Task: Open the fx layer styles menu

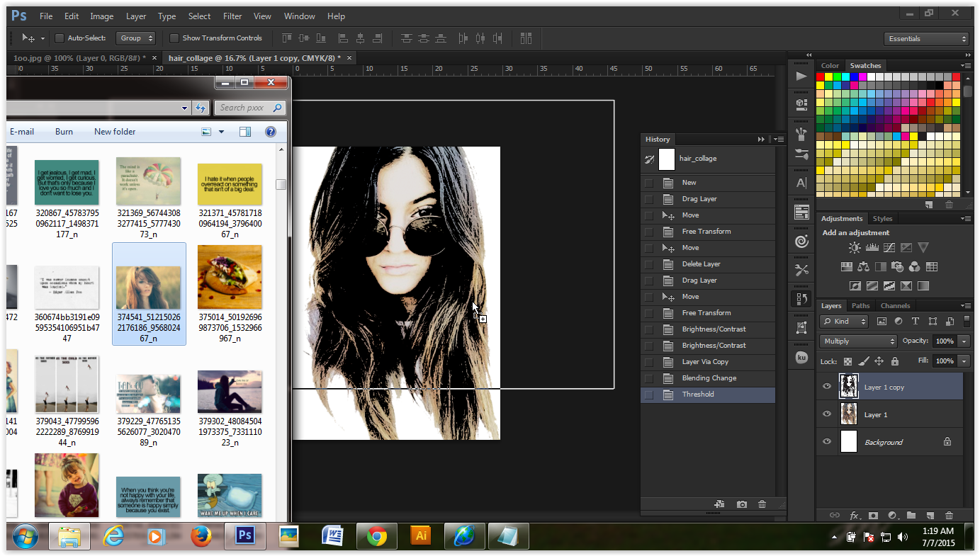Action: [853, 515]
